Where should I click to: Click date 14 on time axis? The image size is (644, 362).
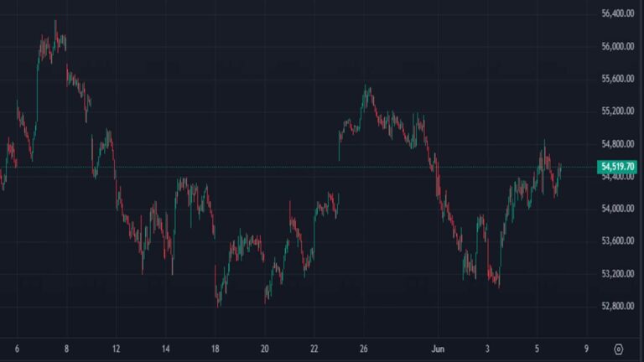click(x=165, y=349)
